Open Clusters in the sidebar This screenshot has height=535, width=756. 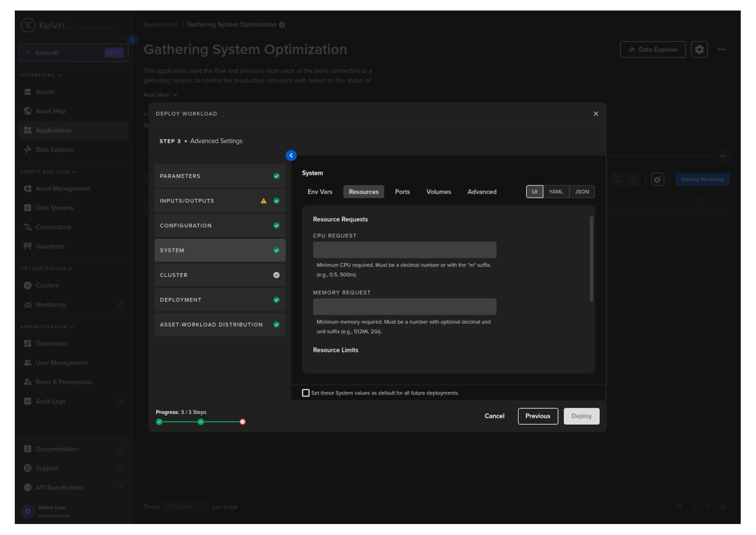pyautogui.click(x=47, y=286)
